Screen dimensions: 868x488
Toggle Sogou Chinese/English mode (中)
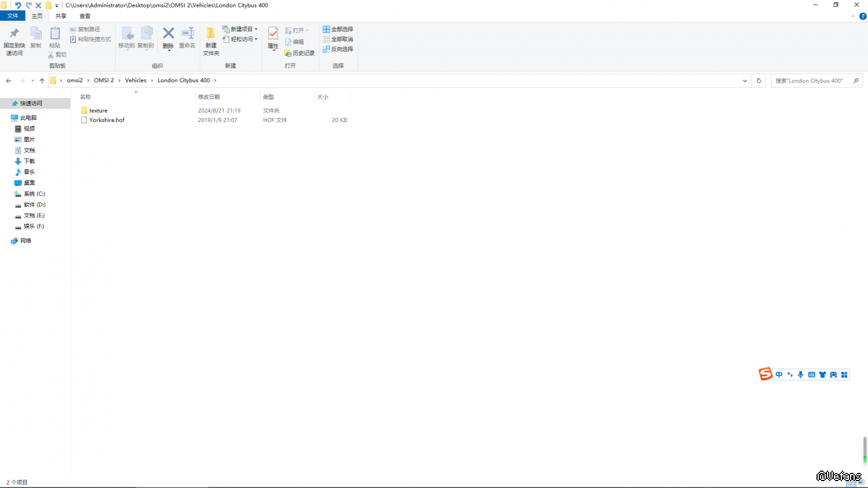[779, 375]
